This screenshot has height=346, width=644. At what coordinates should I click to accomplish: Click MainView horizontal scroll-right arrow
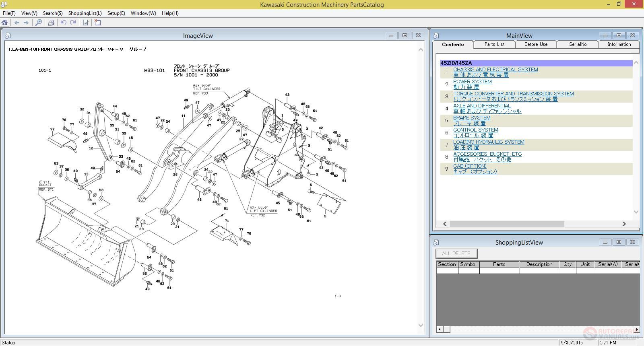[624, 224]
